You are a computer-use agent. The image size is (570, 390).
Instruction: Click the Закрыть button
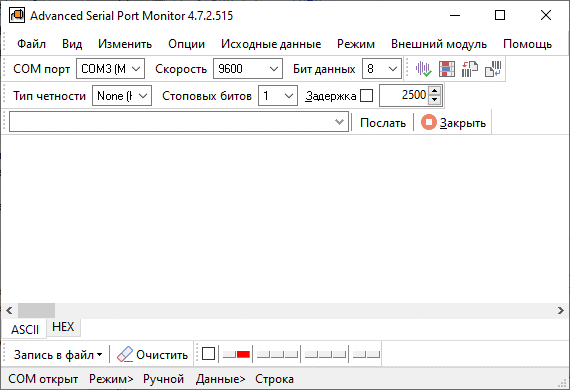click(x=454, y=123)
